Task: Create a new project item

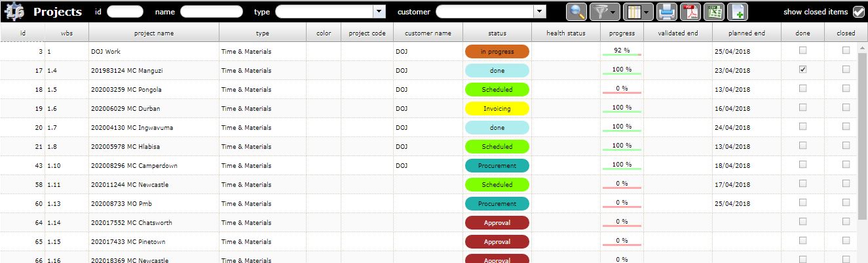Action: tap(738, 12)
